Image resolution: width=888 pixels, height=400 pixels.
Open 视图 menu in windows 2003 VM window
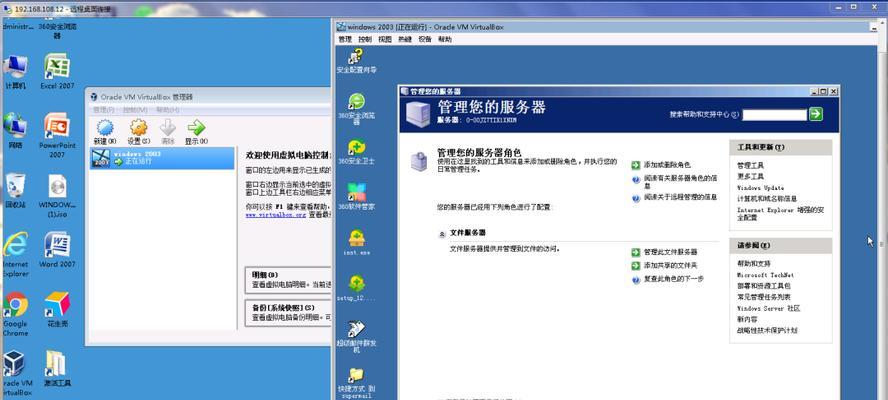click(385, 39)
